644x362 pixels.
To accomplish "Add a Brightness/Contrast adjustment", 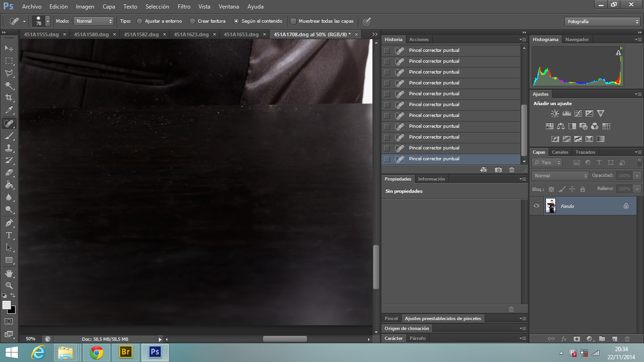I will click(555, 114).
